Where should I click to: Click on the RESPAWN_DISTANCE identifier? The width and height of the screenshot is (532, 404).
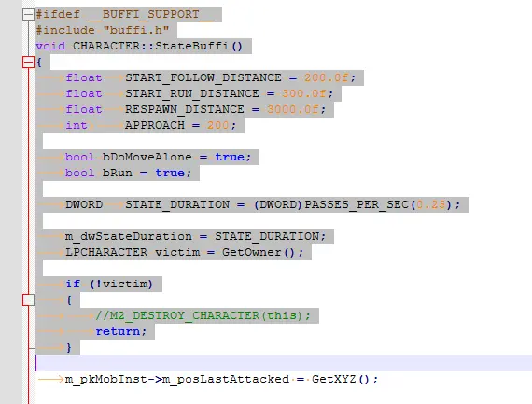[x=185, y=109]
